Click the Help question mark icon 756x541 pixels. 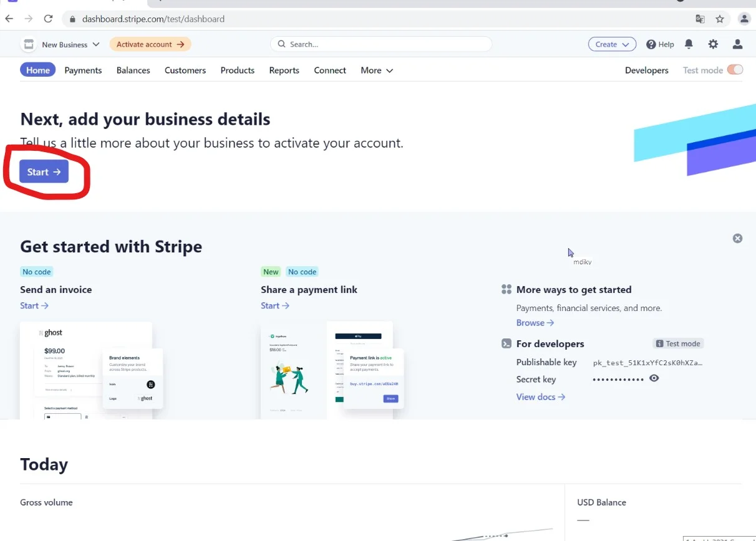click(x=651, y=44)
